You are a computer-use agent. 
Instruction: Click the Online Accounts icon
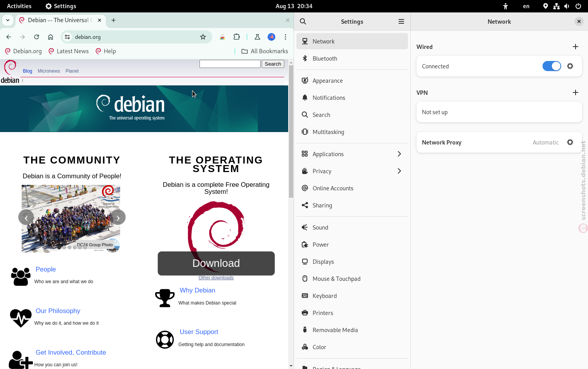point(305,188)
